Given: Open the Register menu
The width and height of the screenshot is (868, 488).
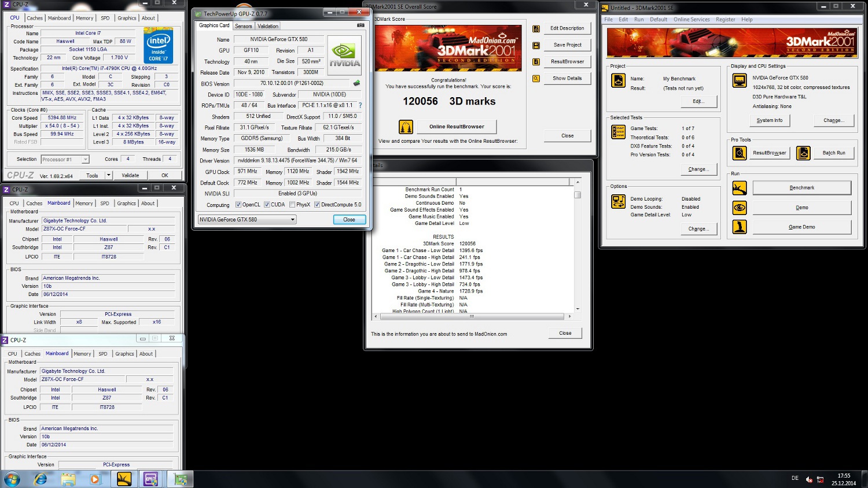Looking at the screenshot, I should pyautogui.click(x=726, y=19).
